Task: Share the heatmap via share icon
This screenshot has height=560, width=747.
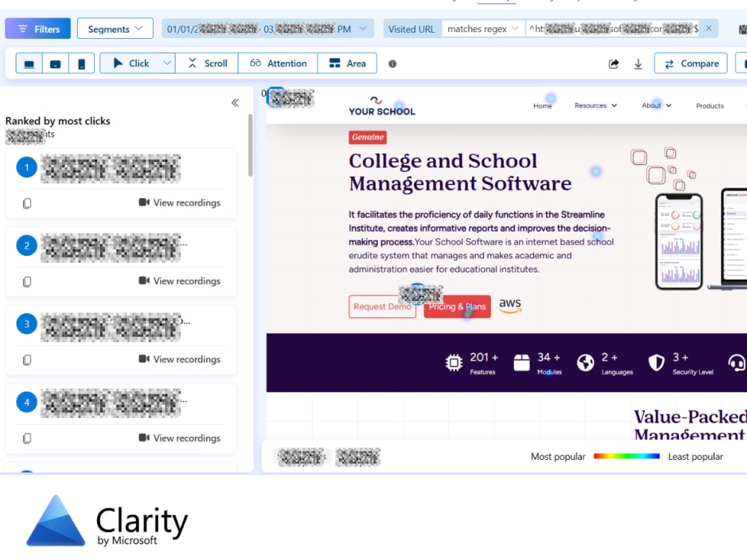Action: [613, 63]
